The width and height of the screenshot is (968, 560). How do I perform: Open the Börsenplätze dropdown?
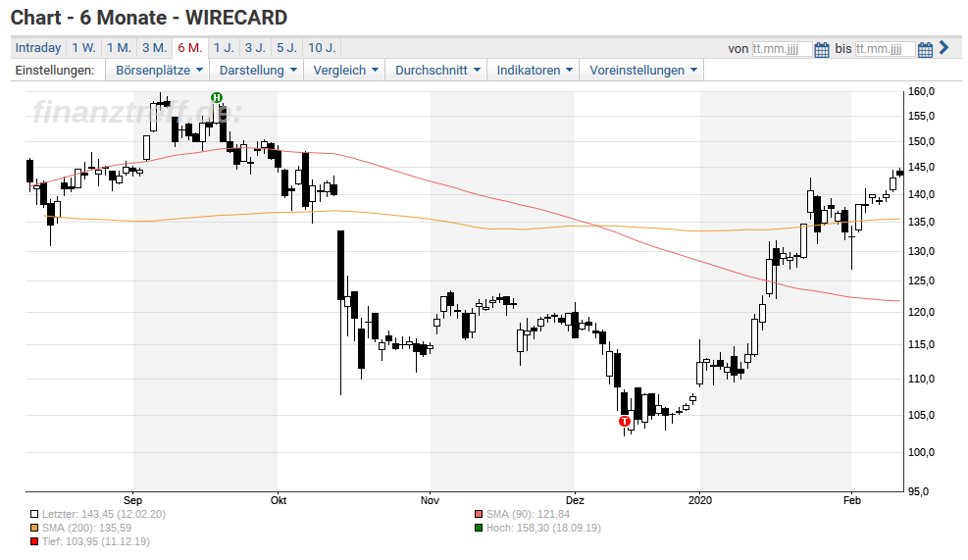click(158, 71)
